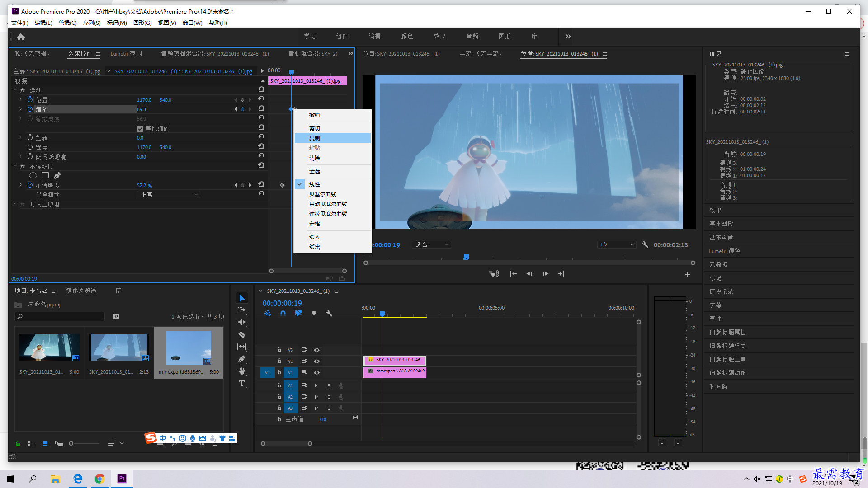This screenshot has width=868, height=488.
Task: Click the Home icon in workspace bar
Action: coord(21,37)
